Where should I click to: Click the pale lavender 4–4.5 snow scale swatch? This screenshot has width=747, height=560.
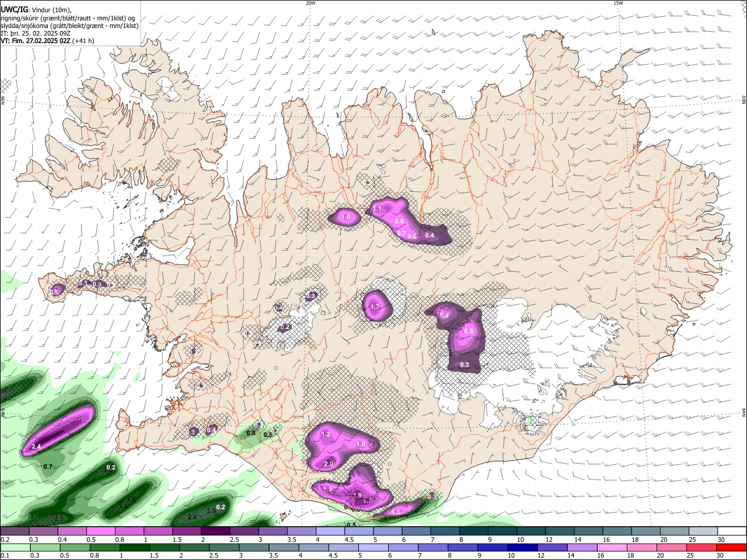330,531
